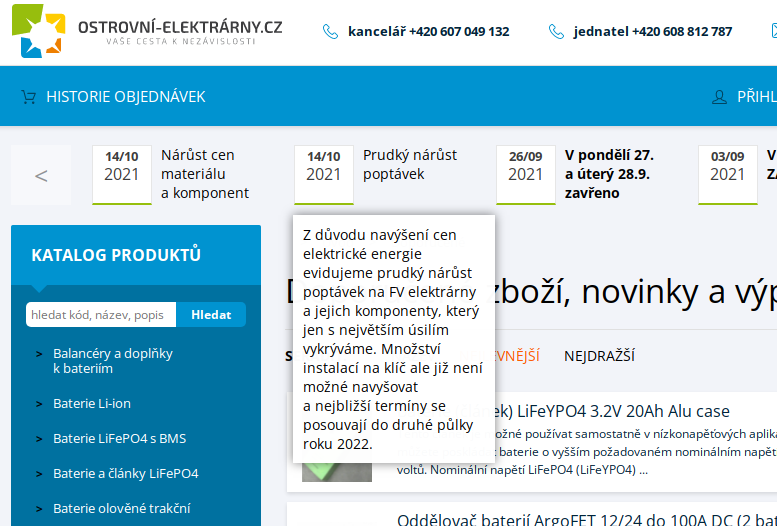The height and width of the screenshot is (526, 777).
Task: Open news 'V pondělí 27. a úterý 28.9. zavřeno'
Action: pos(609,174)
